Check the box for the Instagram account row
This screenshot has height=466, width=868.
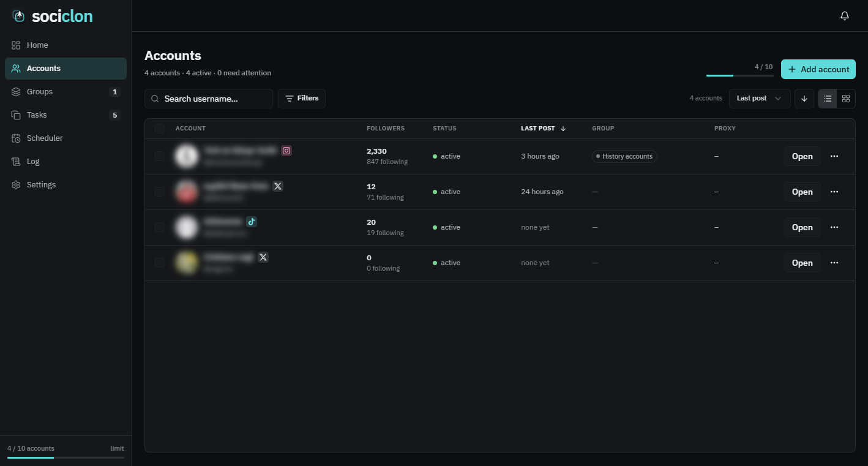coord(160,156)
